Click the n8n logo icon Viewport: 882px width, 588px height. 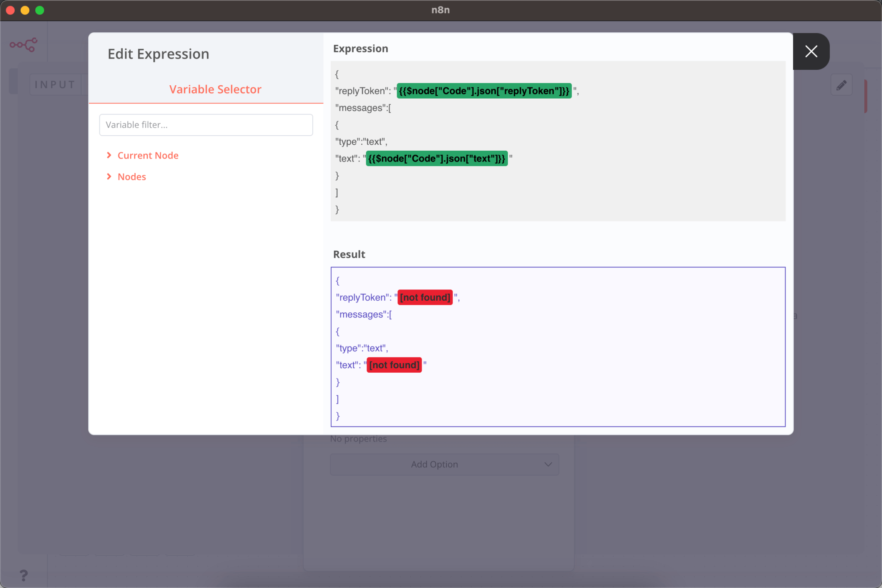point(24,44)
